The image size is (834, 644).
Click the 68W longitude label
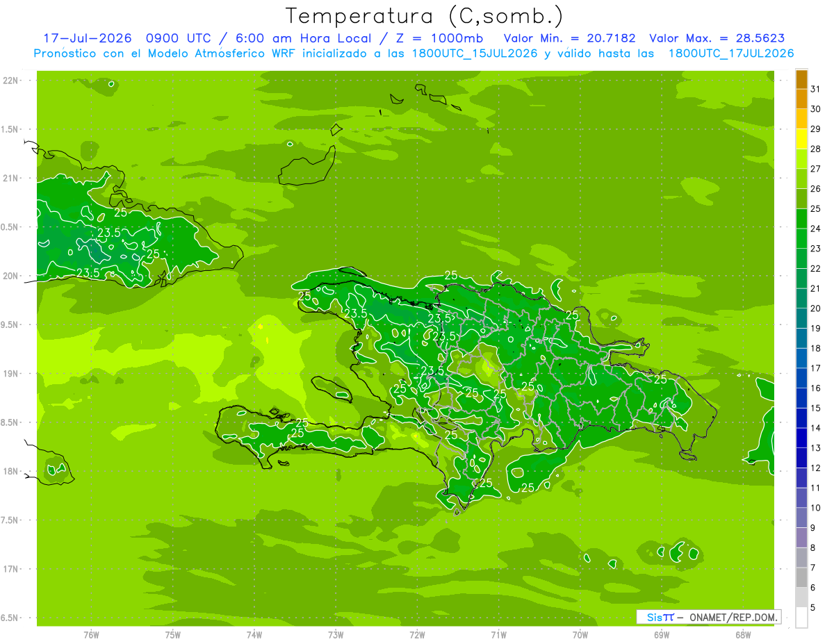tap(743, 635)
